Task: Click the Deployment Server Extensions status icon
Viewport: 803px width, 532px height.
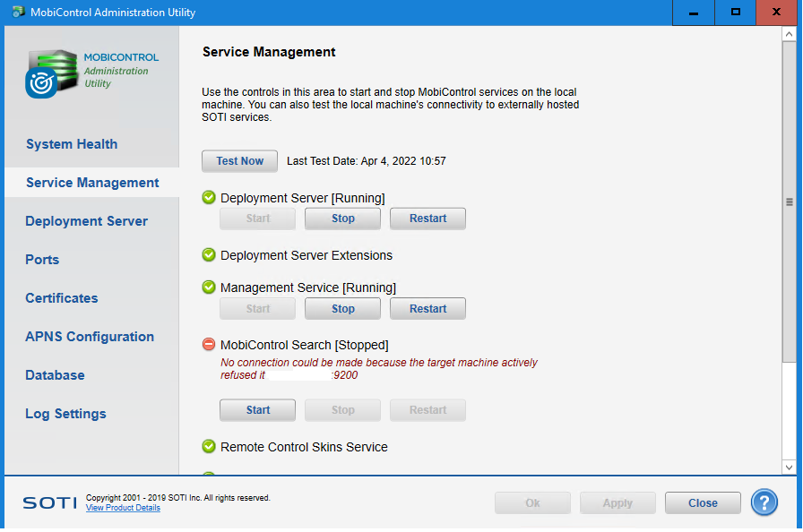Action: tap(209, 255)
